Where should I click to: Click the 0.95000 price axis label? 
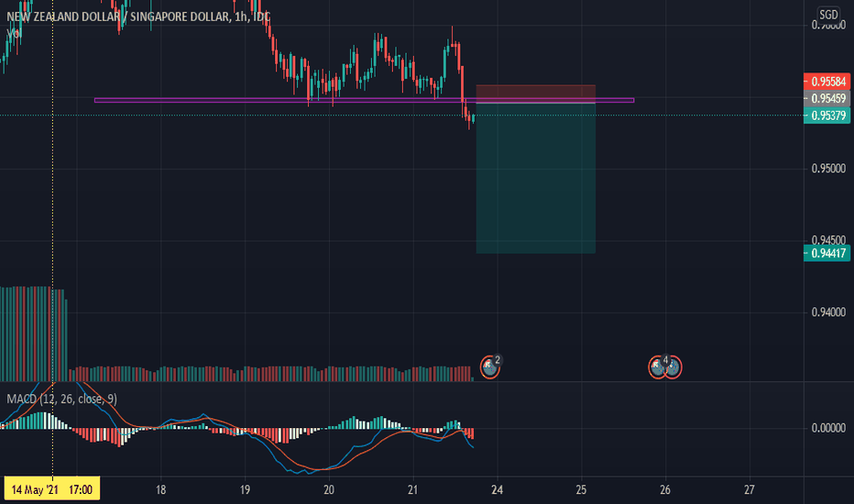[828, 169]
